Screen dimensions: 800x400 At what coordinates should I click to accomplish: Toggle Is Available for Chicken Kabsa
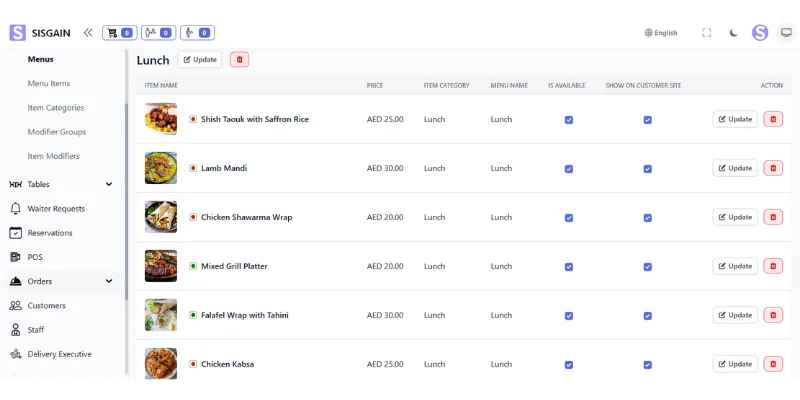(x=569, y=365)
